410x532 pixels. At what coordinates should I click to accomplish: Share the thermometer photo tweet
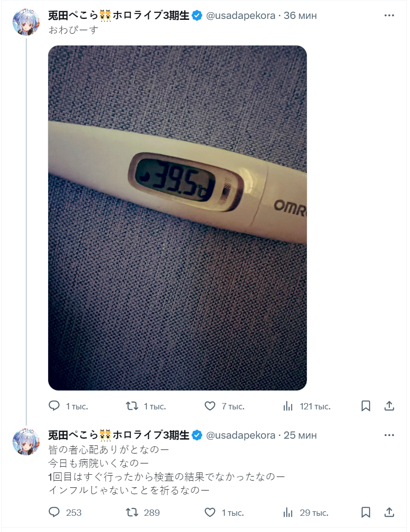(389, 406)
